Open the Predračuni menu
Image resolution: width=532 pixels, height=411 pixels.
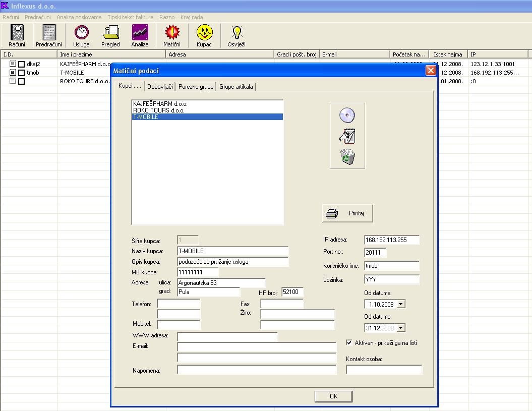pos(38,17)
